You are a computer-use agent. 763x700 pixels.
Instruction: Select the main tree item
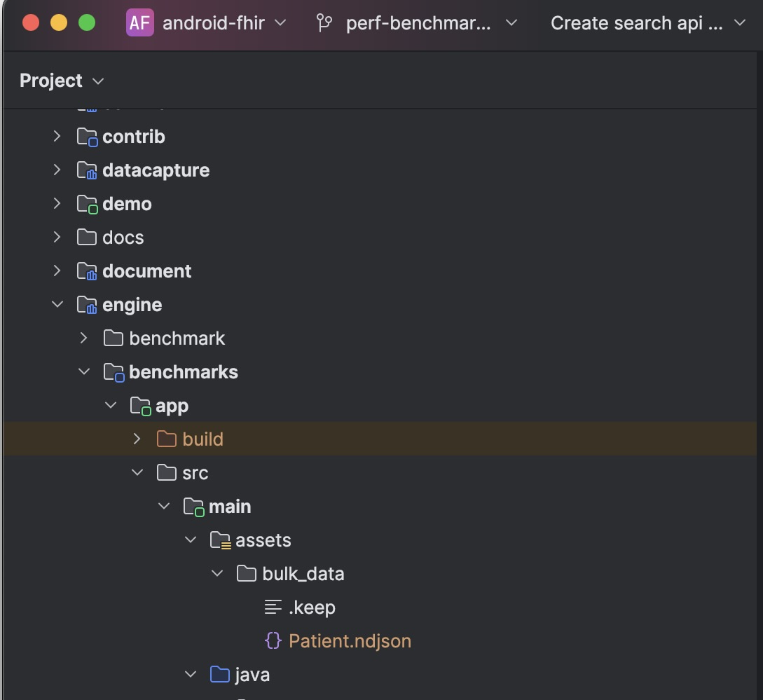(x=230, y=507)
